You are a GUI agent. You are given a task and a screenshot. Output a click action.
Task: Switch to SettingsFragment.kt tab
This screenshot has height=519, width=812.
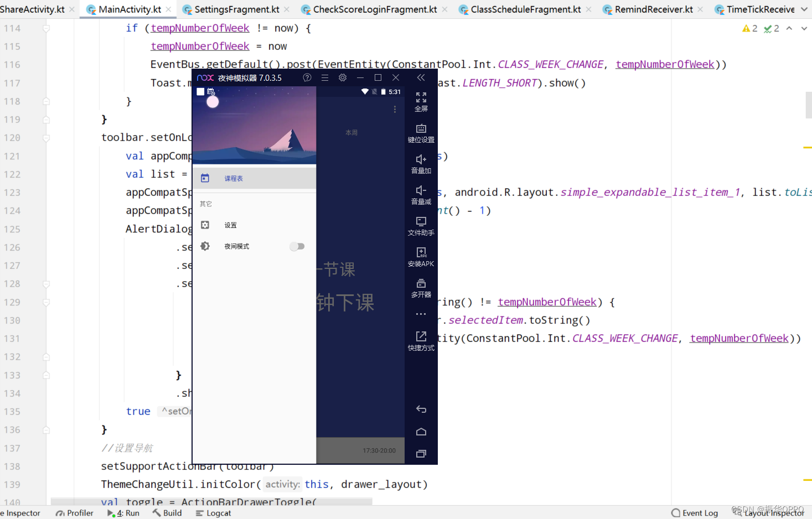tap(237, 9)
